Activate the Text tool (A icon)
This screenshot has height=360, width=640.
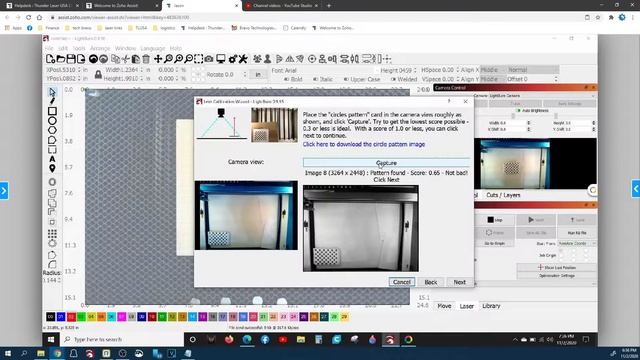[x=52, y=159]
